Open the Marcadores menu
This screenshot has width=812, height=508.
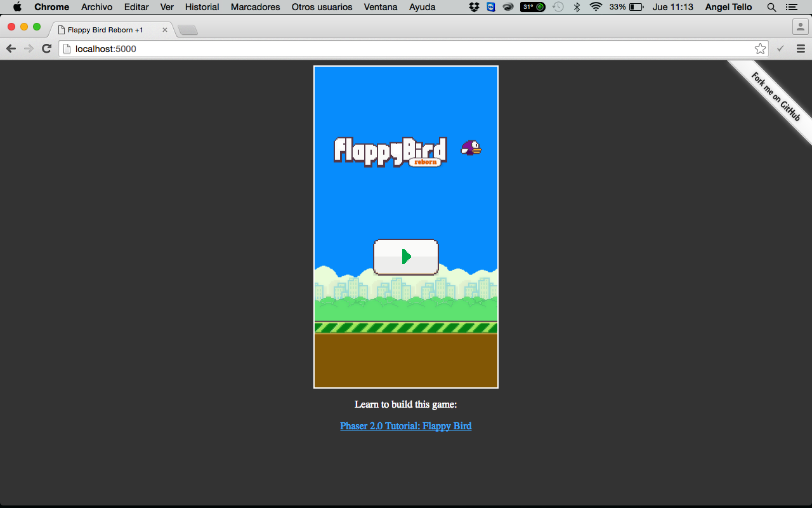[256, 7]
